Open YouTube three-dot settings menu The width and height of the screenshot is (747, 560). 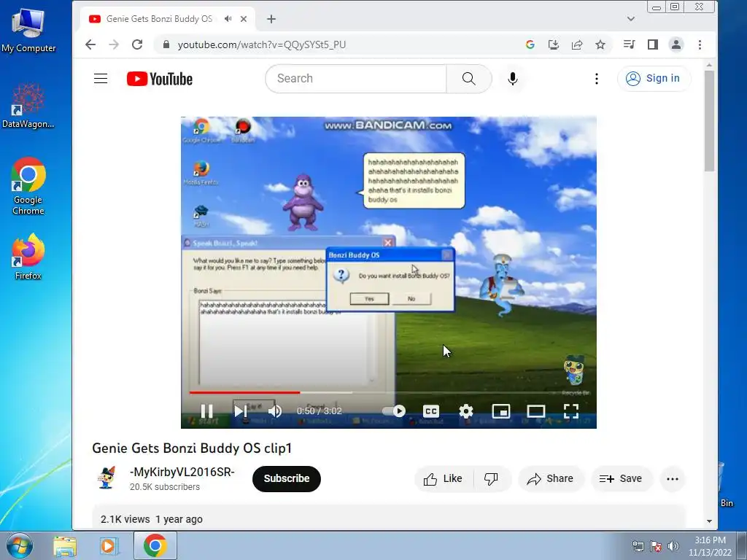pyautogui.click(x=597, y=79)
